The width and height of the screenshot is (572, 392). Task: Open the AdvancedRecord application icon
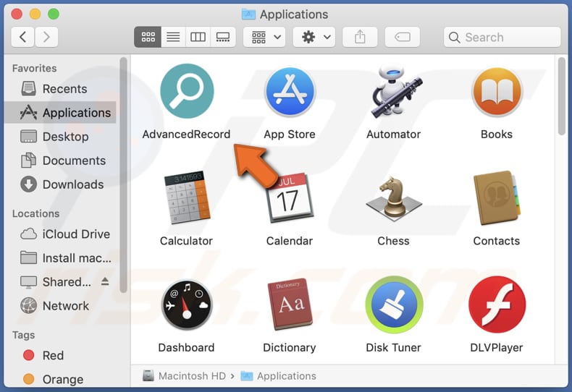pyautogui.click(x=187, y=91)
